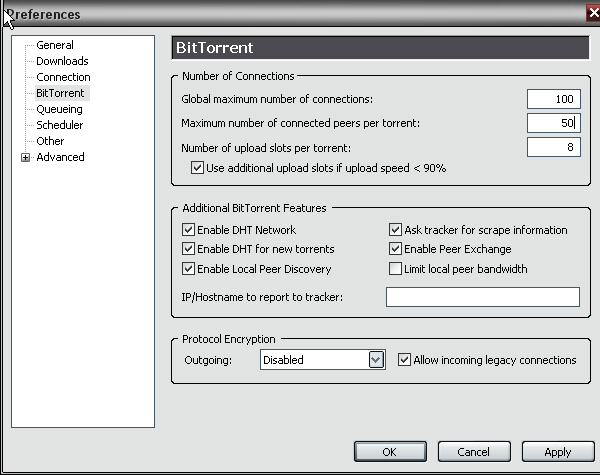Click the IP/Hostname to report field
Image resolution: width=600 pixels, height=475 pixels.
[x=483, y=297]
